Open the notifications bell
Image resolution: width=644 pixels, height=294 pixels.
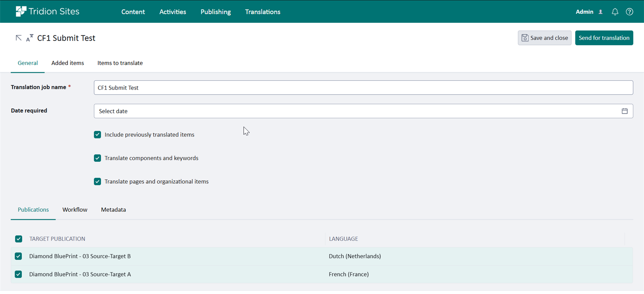615,12
